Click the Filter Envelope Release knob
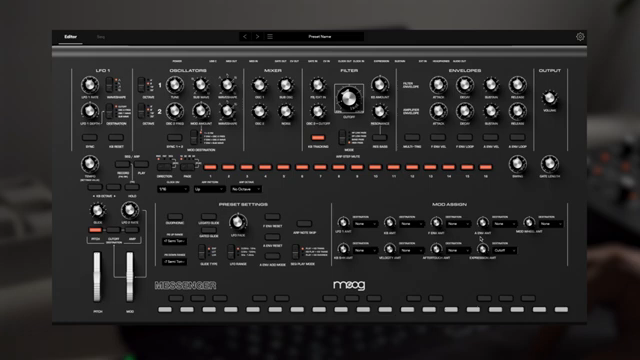 pos(518,85)
